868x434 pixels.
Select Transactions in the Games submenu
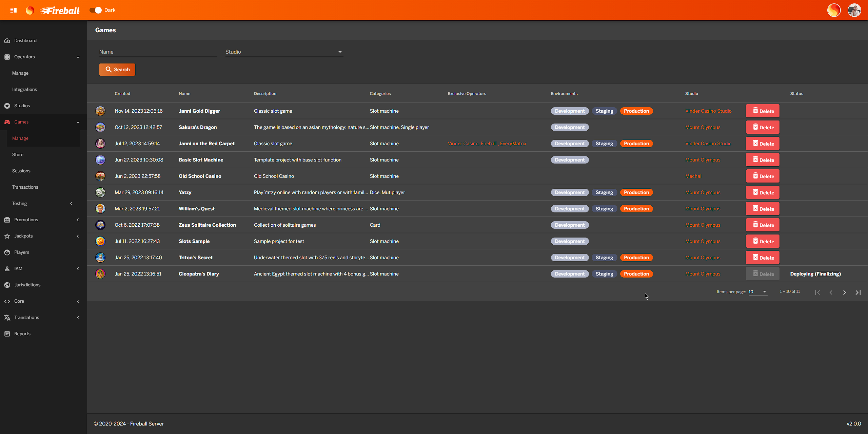click(25, 187)
